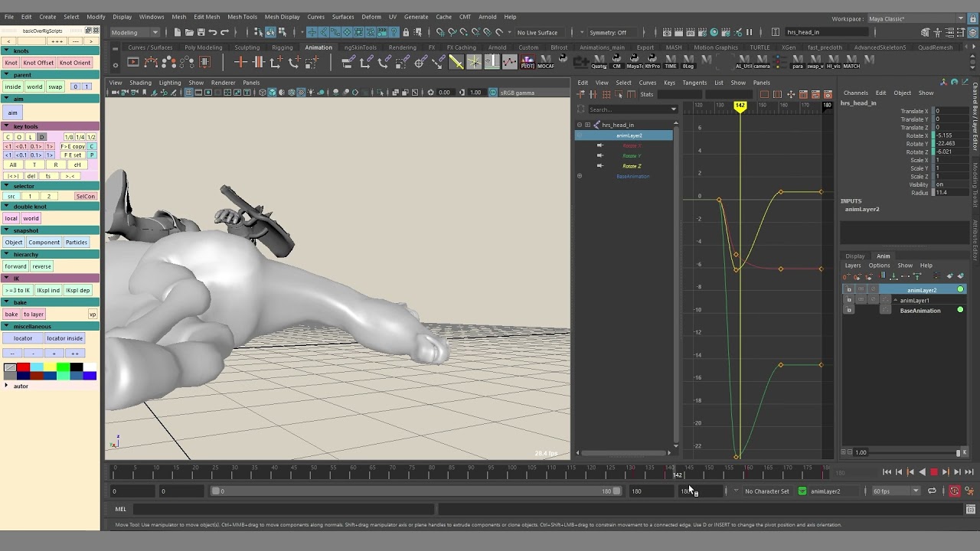Stop playback with the red stop button
980x551 pixels.
click(934, 472)
